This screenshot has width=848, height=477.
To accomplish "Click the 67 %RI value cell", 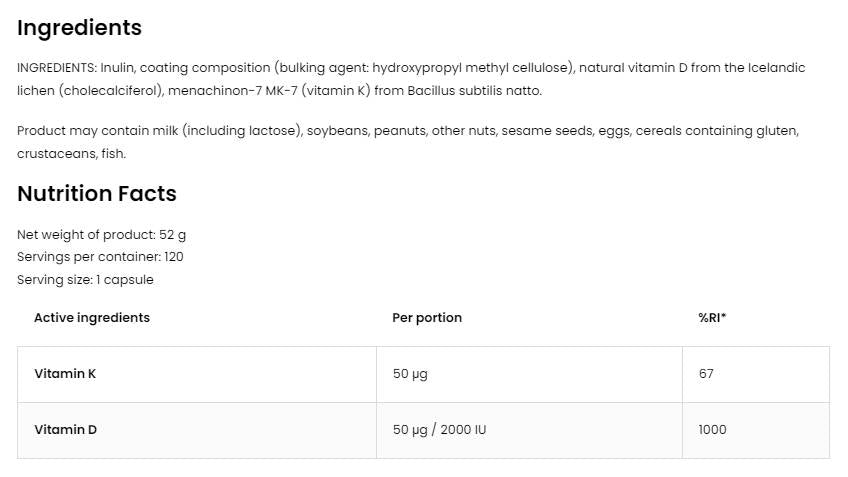I will click(706, 374).
